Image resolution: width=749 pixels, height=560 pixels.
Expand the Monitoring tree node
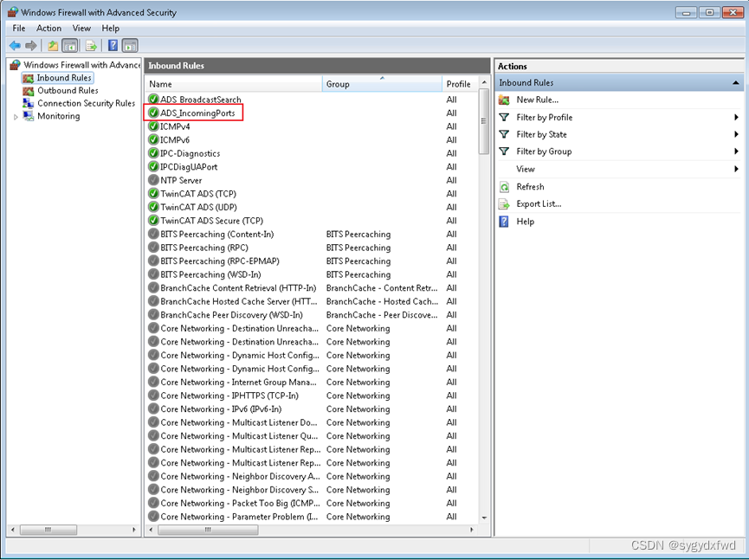coord(16,117)
